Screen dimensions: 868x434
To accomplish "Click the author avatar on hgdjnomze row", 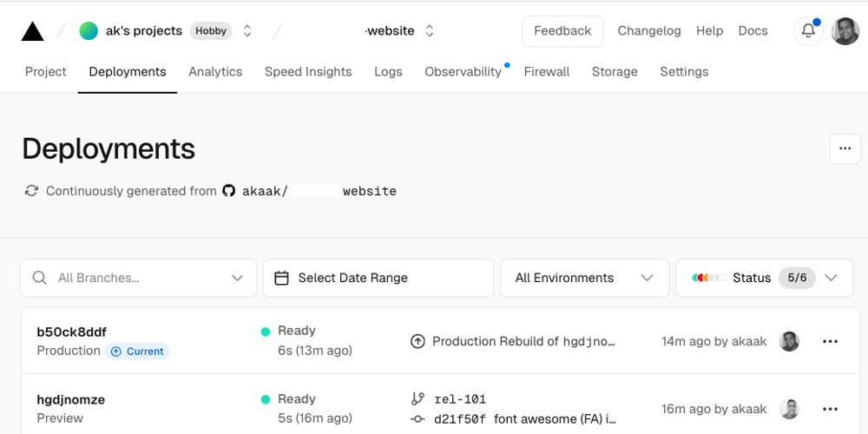I will pos(789,409).
